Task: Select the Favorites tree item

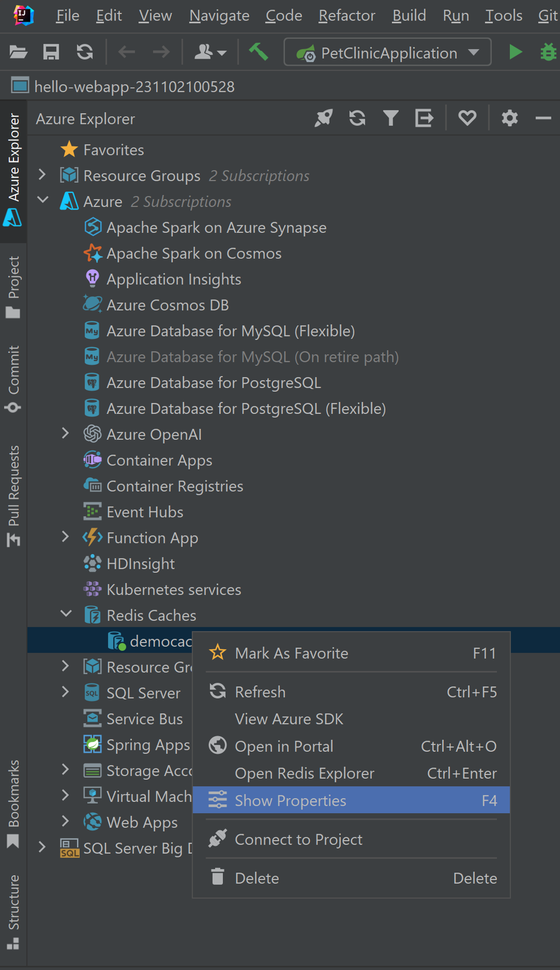Action: pos(102,149)
